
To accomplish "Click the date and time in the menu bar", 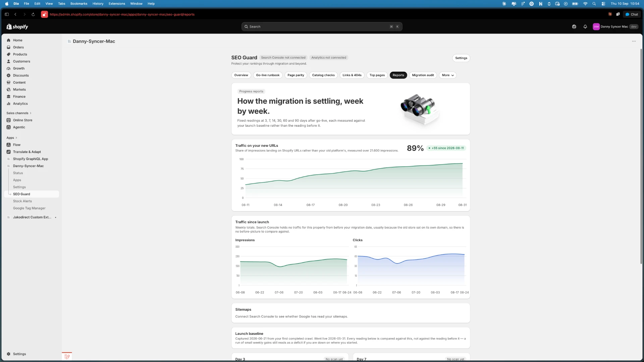I will pos(625,4).
